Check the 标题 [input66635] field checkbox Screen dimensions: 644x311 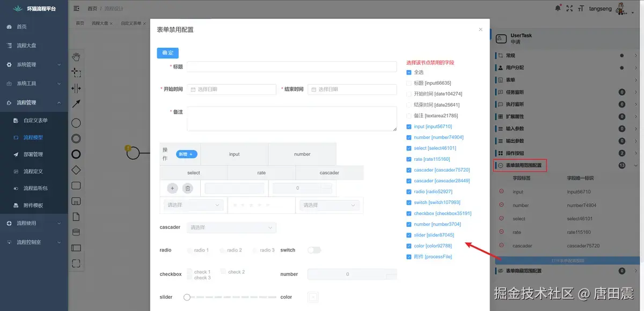pos(409,83)
